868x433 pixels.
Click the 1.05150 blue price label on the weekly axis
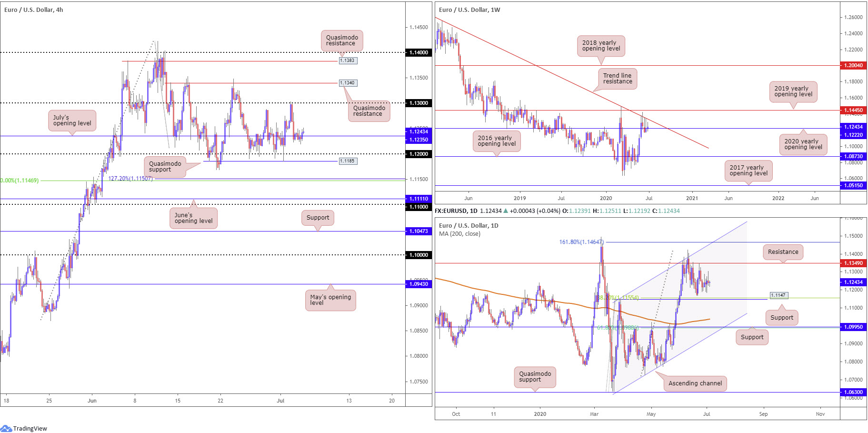[853, 185]
